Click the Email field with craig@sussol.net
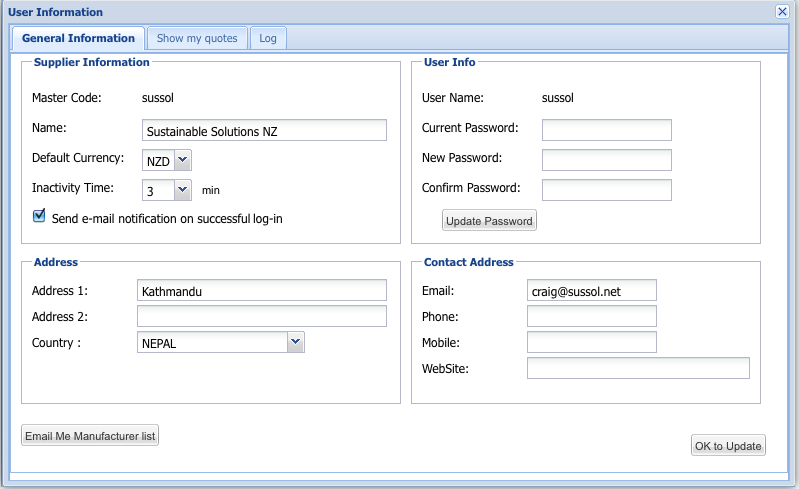The image size is (799, 489). coord(591,290)
